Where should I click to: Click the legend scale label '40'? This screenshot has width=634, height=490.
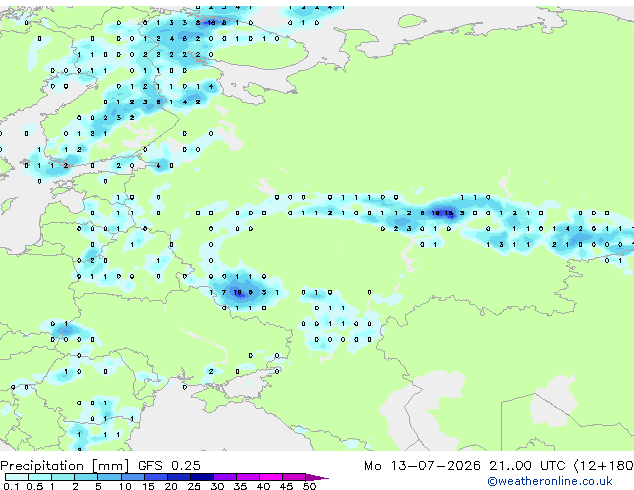[x=263, y=486]
